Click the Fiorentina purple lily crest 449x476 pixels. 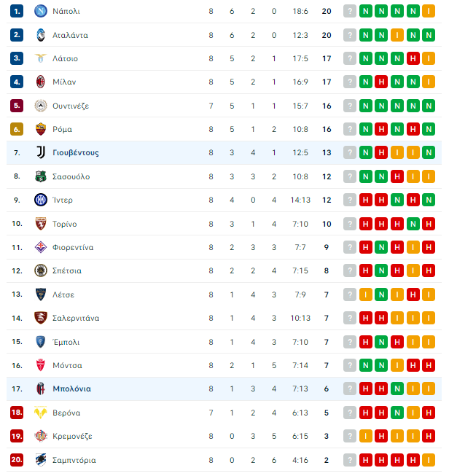tap(41, 247)
